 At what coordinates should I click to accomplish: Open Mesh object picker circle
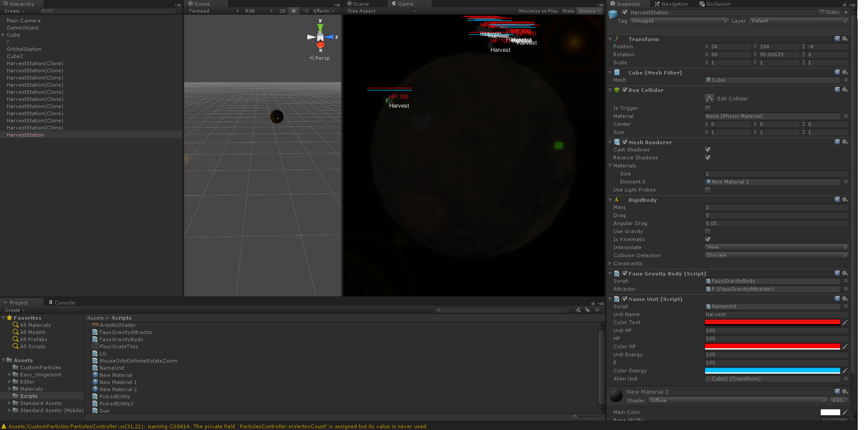[x=846, y=80]
